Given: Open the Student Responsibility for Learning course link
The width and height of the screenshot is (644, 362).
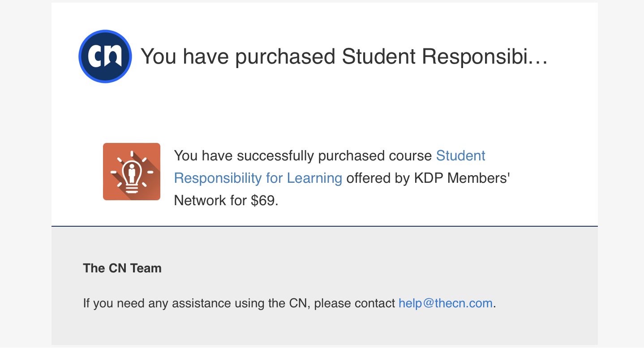Looking at the screenshot, I should click(x=330, y=167).
